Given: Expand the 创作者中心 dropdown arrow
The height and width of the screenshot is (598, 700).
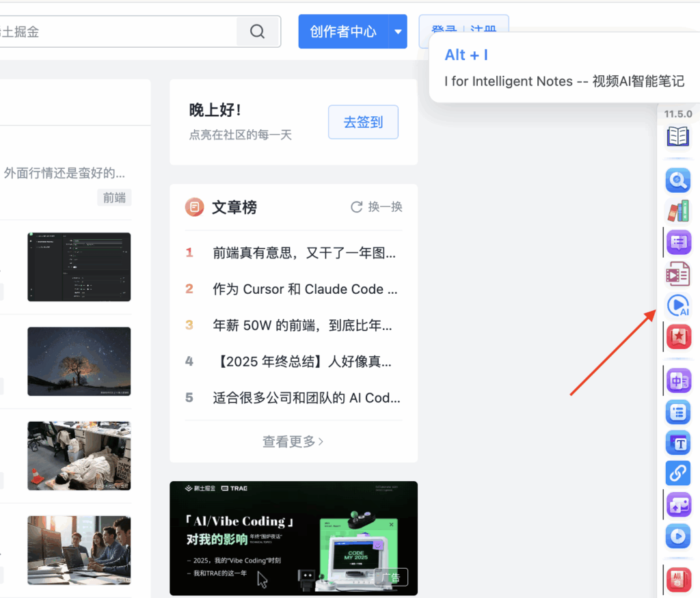Looking at the screenshot, I should [x=398, y=31].
